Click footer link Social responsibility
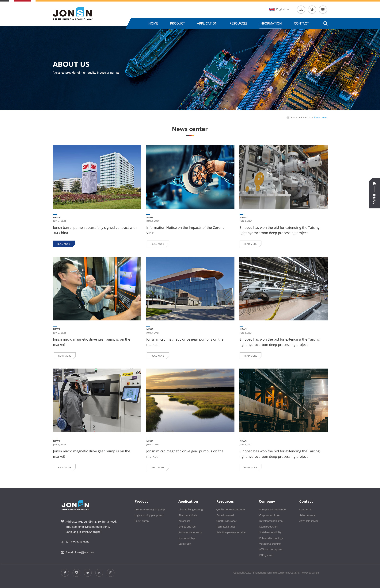The image size is (380, 588). tap(270, 532)
